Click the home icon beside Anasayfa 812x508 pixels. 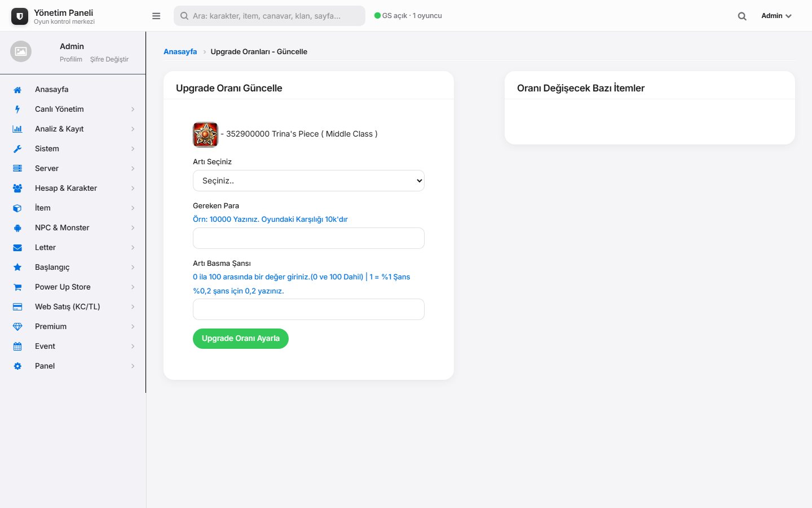coord(17,90)
